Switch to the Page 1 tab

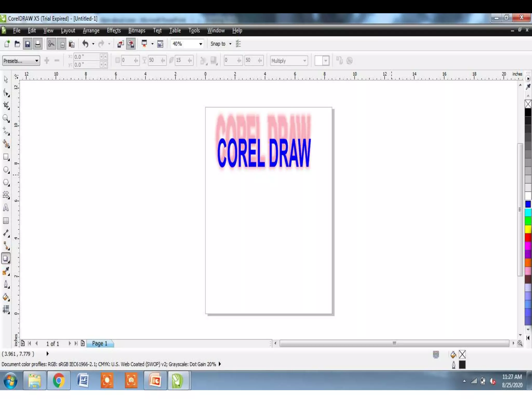coord(100,343)
